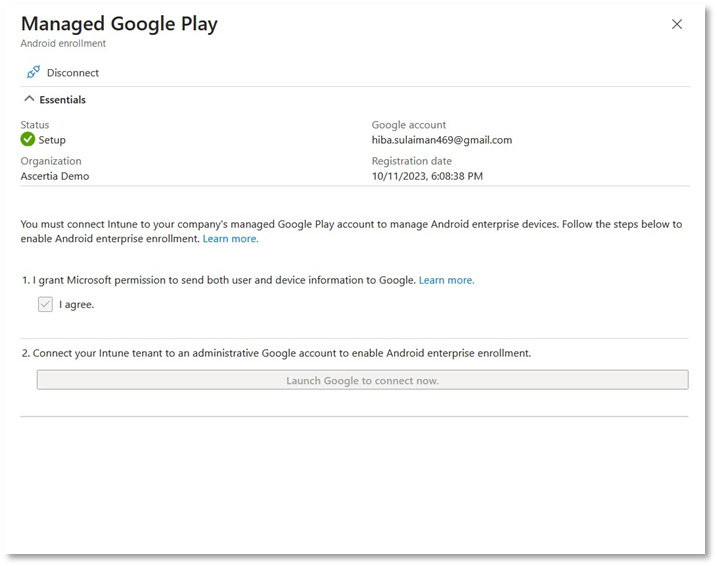Click the Google account field label

409,125
